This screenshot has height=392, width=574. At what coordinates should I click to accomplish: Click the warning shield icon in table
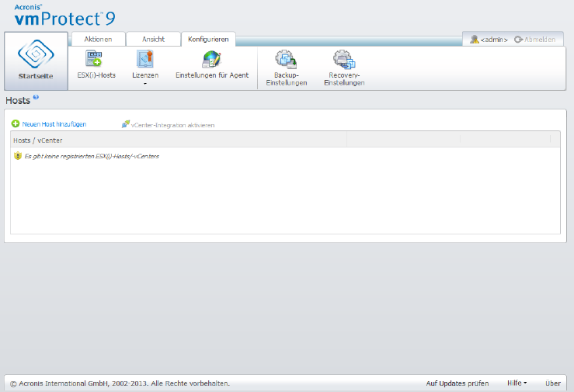click(18, 156)
